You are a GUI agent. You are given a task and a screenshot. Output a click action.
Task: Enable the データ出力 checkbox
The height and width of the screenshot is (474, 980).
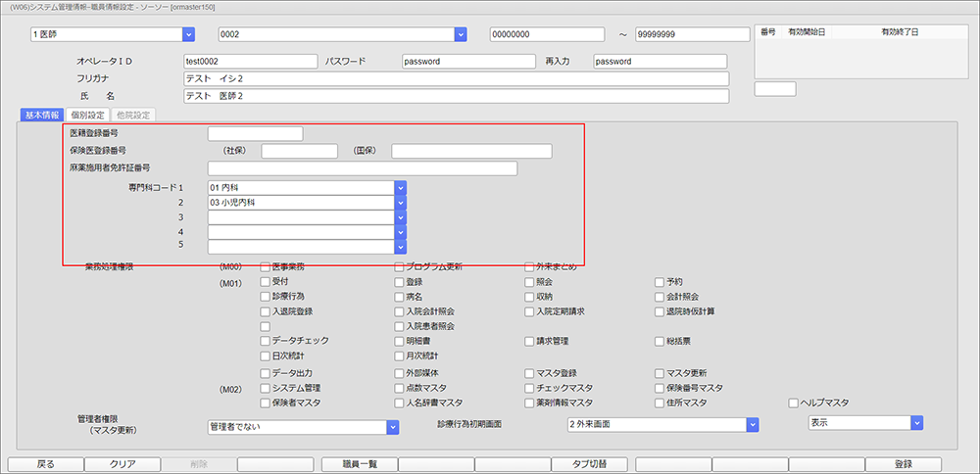click(x=265, y=373)
